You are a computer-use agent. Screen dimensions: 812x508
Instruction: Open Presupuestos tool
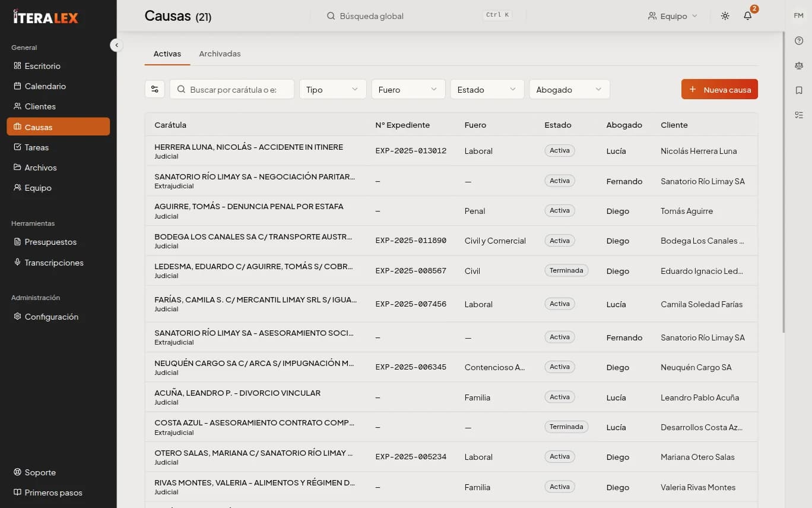pos(58,242)
